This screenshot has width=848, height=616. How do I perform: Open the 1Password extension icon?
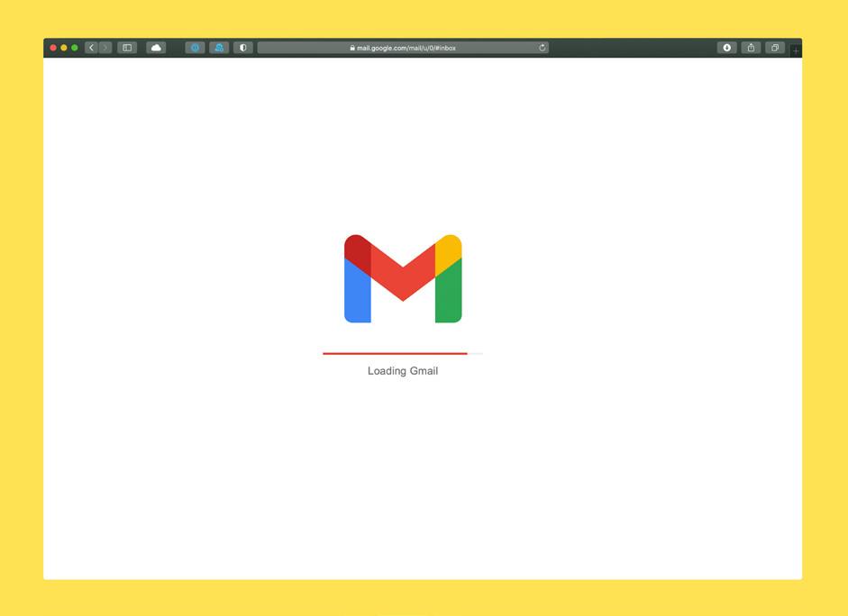click(195, 48)
